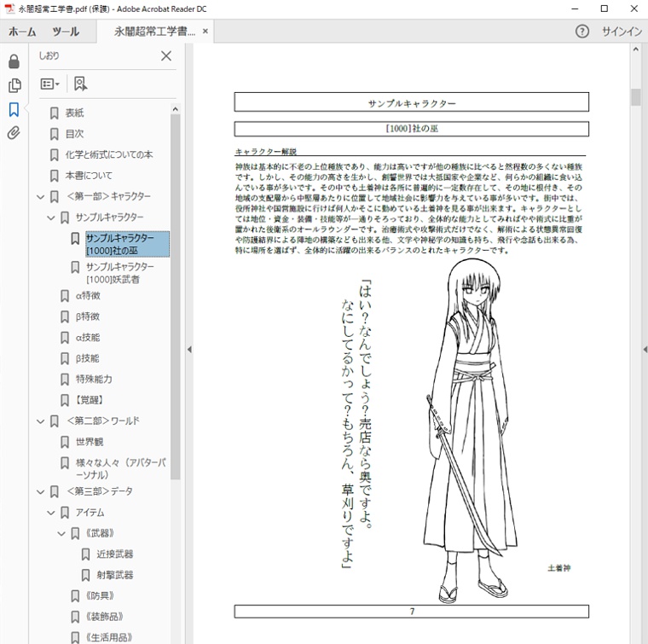Viewport: 648px width, 644px height.
Task: Open the lock security settings panel
Action: coord(14,61)
